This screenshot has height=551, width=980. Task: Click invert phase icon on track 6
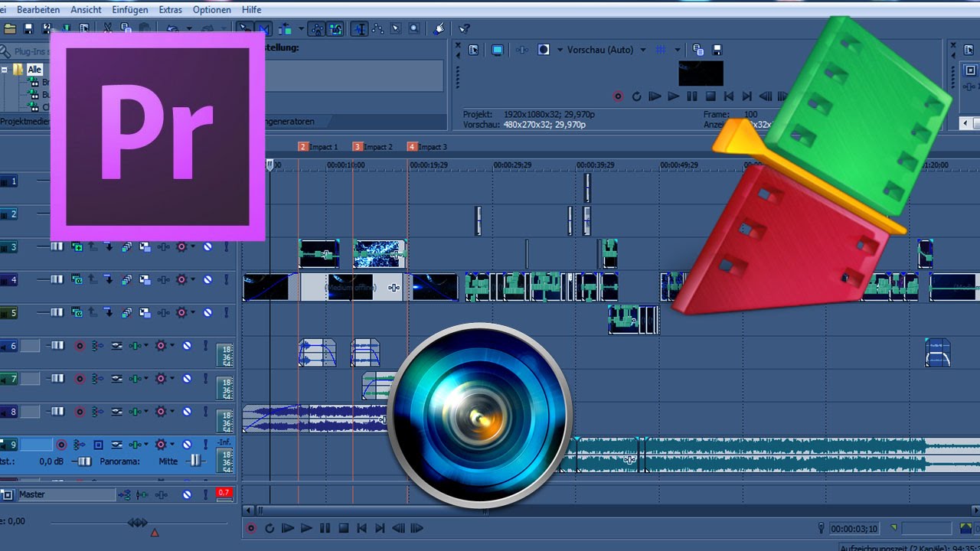pos(116,346)
